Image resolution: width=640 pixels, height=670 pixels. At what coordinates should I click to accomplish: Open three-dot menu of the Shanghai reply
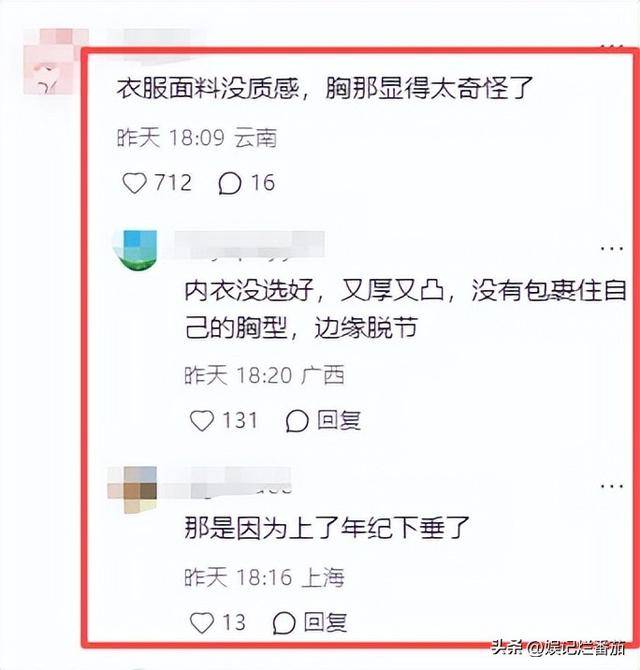coord(611,486)
